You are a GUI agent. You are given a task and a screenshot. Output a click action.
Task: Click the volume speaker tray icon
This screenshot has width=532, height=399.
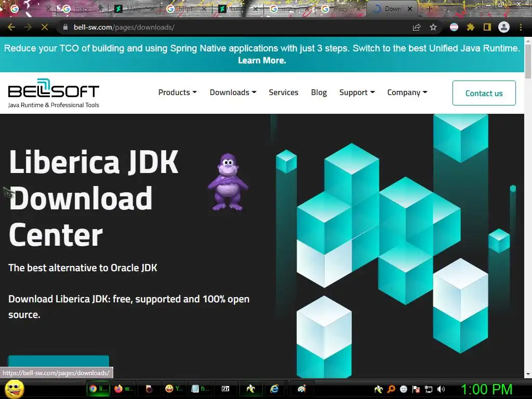click(441, 389)
